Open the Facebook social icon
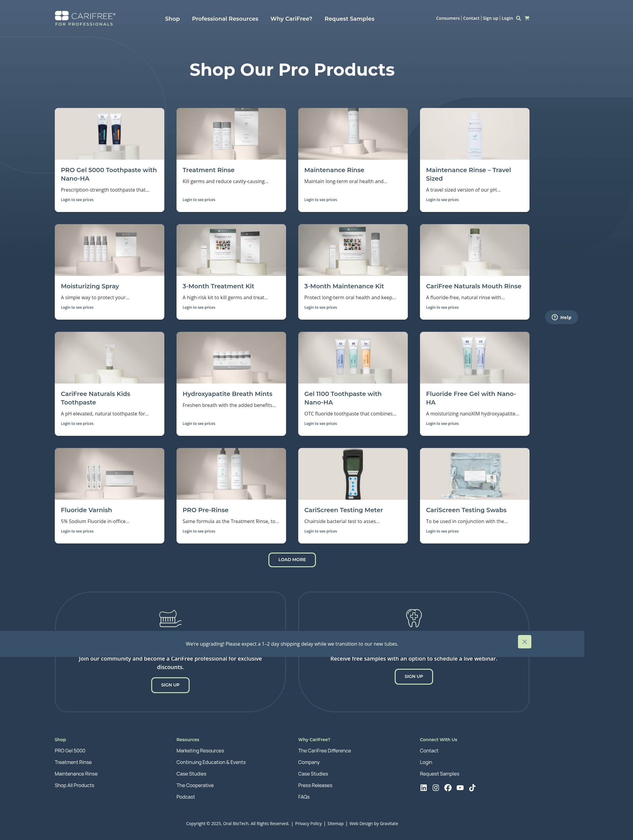This screenshot has width=633, height=840. pyautogui.click(x=448, y=788)
